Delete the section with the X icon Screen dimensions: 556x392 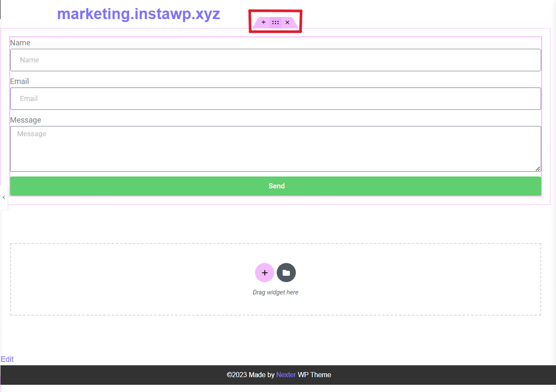coord(287,22)
